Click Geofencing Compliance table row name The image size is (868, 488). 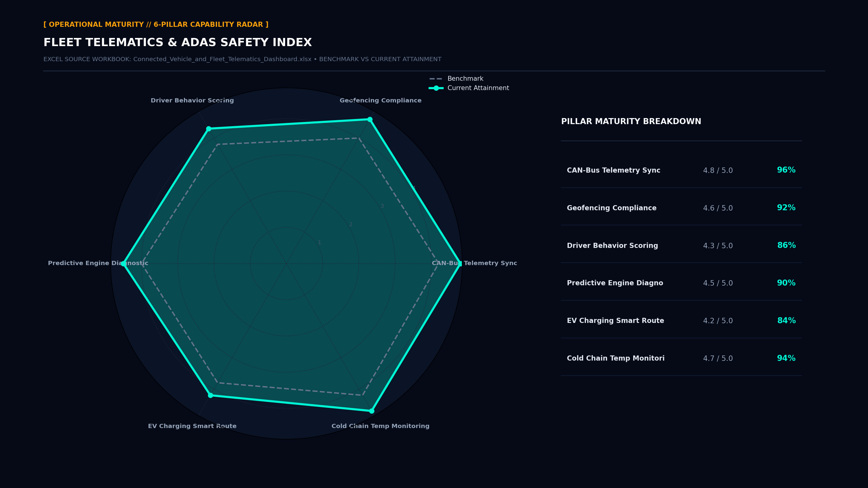pos(612,208)
